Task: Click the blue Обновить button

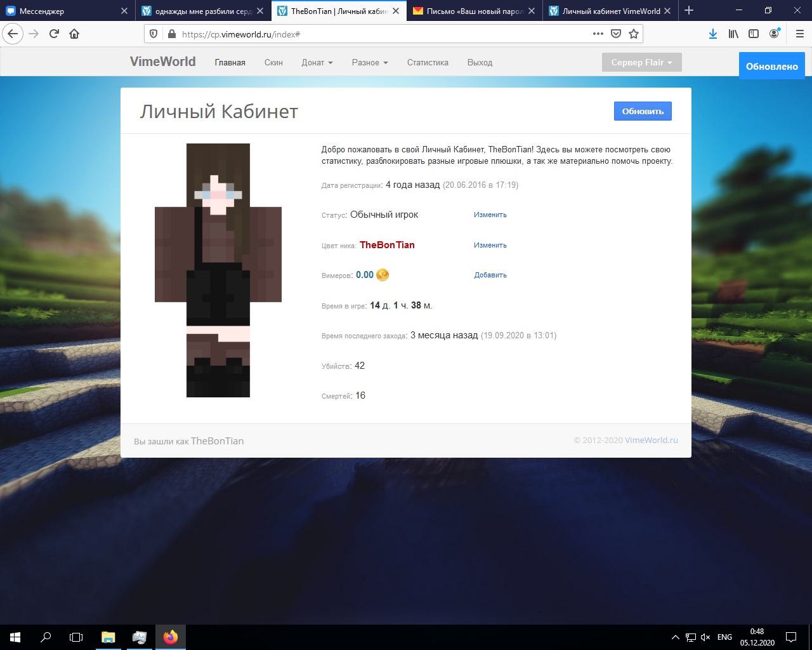Action: 643,111
